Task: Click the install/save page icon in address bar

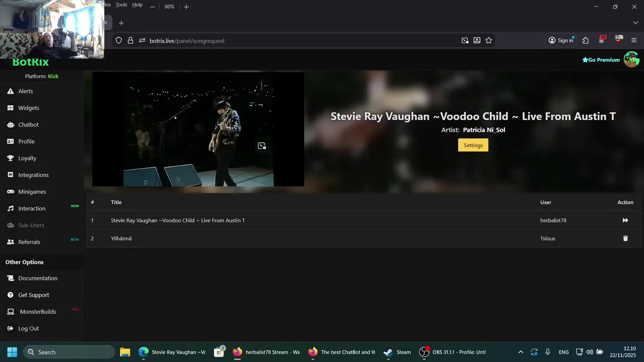Action: (477, 40)
